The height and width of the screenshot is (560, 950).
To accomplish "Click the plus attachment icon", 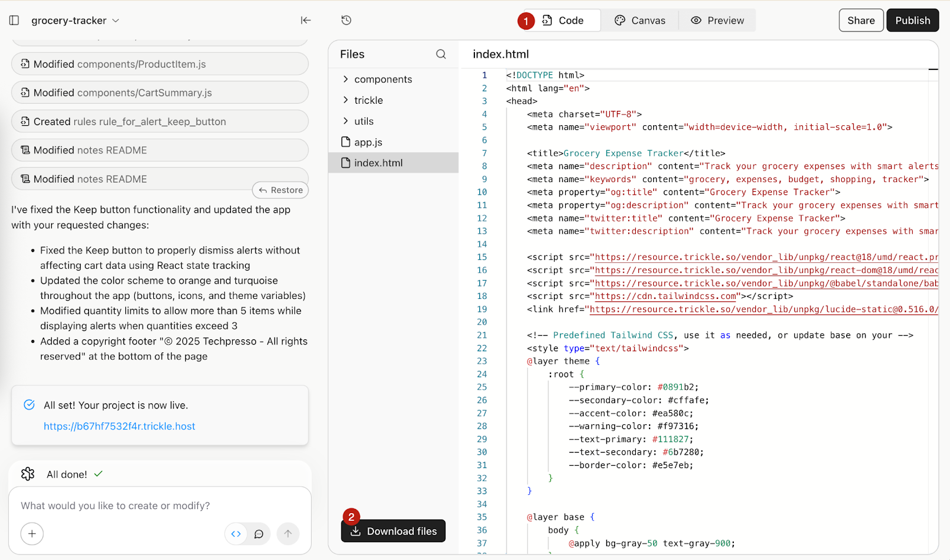I will [x=32, y=533].
